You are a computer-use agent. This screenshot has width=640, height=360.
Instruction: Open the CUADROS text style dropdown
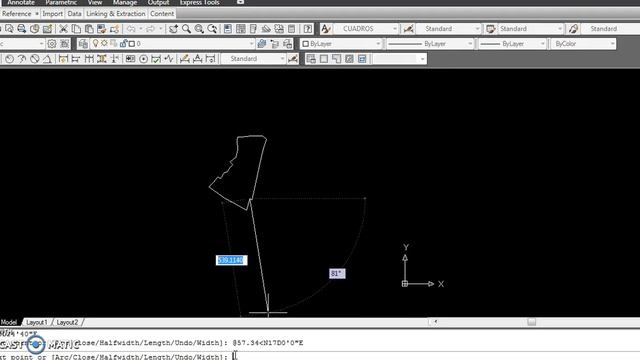pos(394,29)
